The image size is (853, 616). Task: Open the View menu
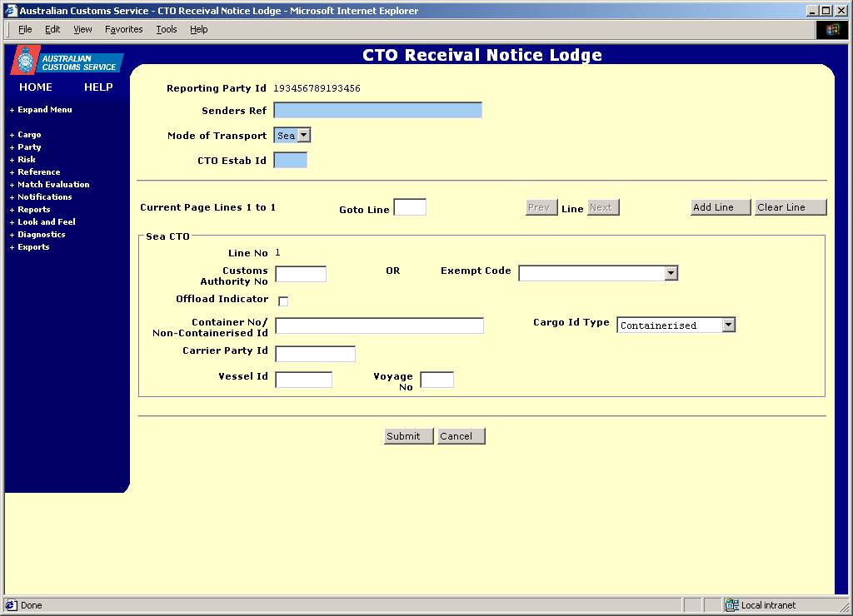pos(82,29)
